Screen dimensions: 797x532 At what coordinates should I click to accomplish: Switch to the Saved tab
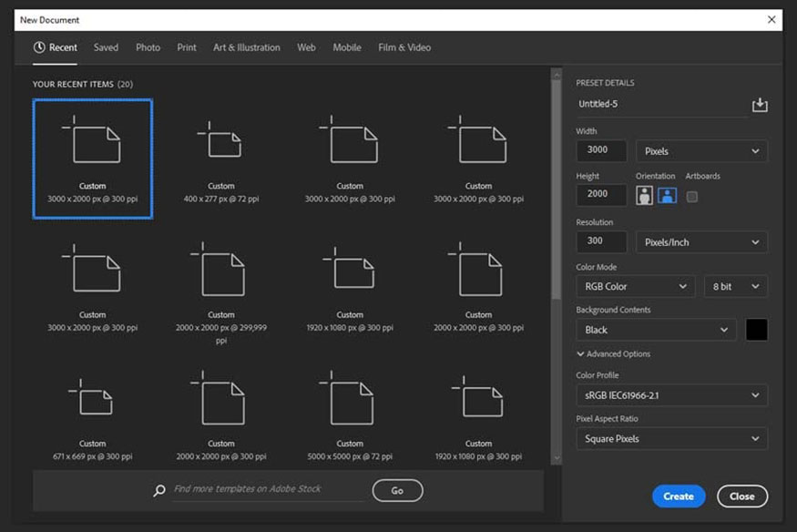coord(106,47)
